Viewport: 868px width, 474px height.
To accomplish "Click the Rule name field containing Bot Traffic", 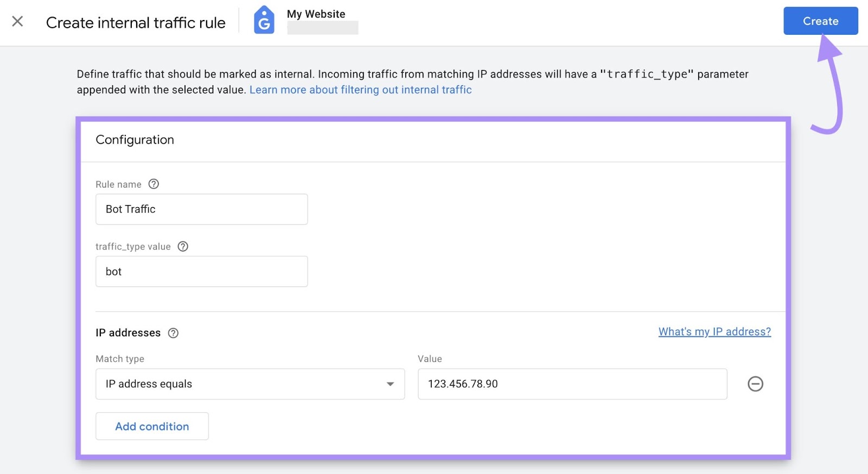I will tap(202, 209).
